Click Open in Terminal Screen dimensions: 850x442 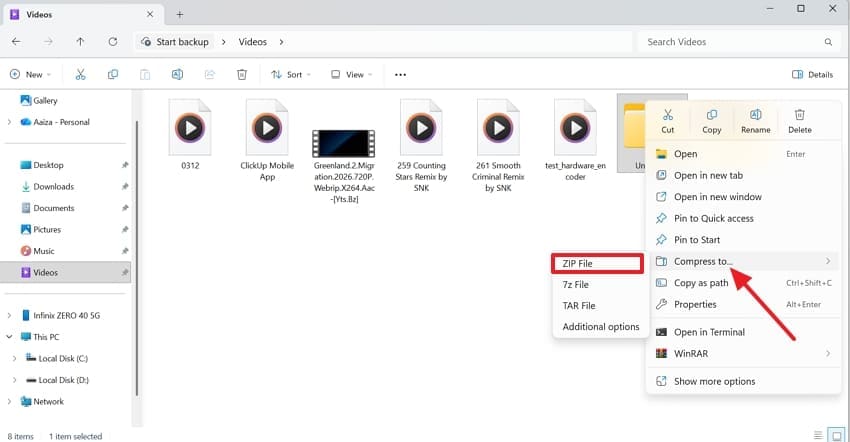[x=743, y=332]
